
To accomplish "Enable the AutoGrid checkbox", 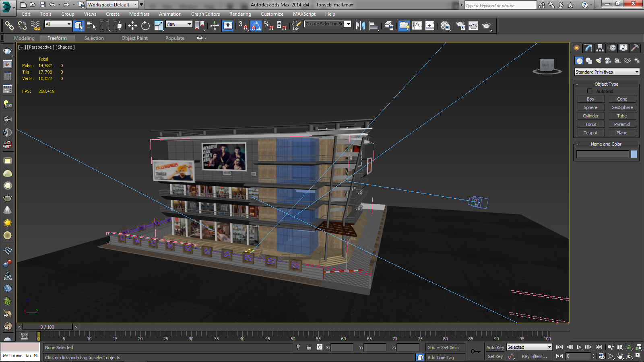I will click(590, 91).
